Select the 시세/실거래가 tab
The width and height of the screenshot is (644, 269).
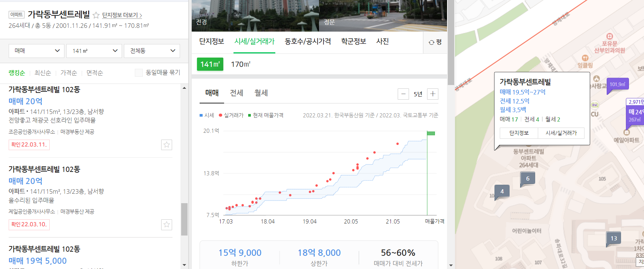(255, 41)
